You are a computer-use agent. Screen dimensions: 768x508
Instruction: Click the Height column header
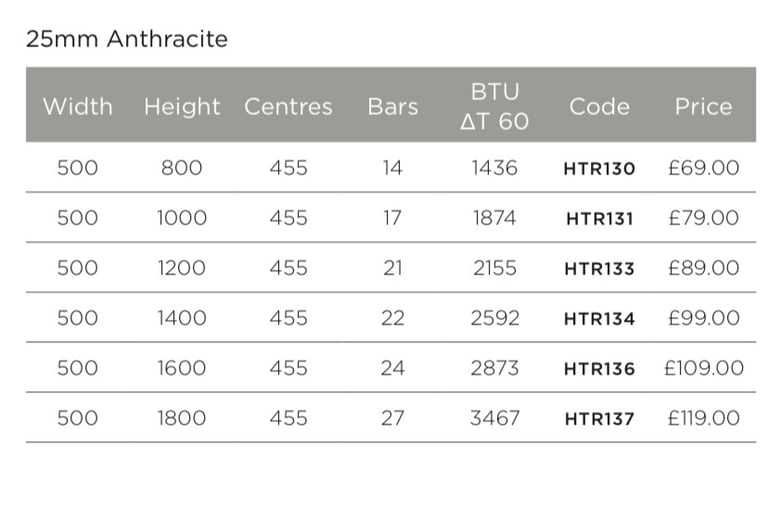(182, 107)
